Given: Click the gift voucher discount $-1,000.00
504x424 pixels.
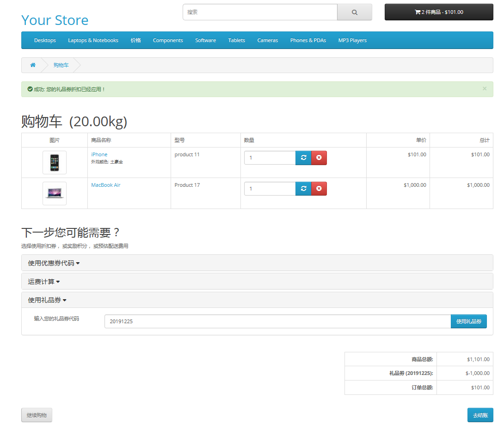Looking at the screenshot, I should [478, 373].
